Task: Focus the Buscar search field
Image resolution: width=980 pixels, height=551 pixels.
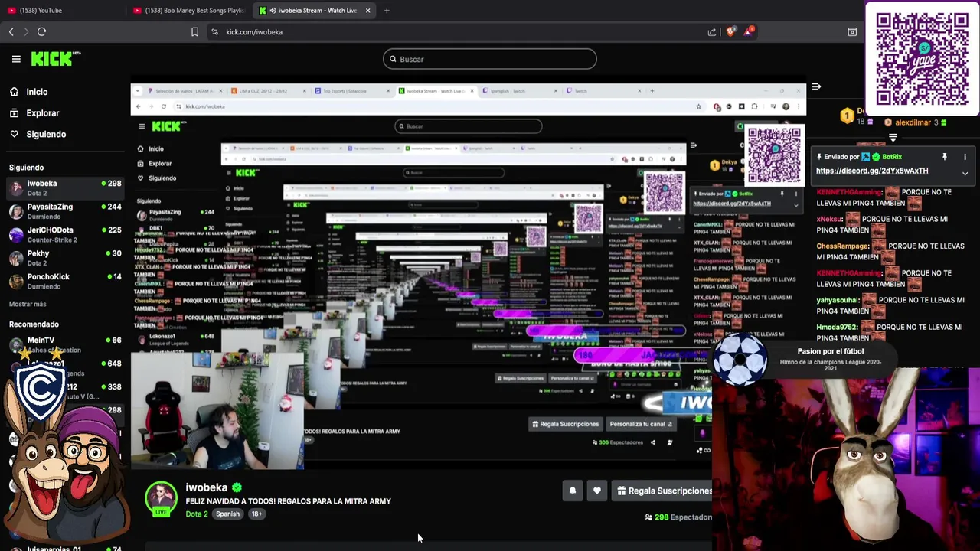Action: (x=489, y=59)
